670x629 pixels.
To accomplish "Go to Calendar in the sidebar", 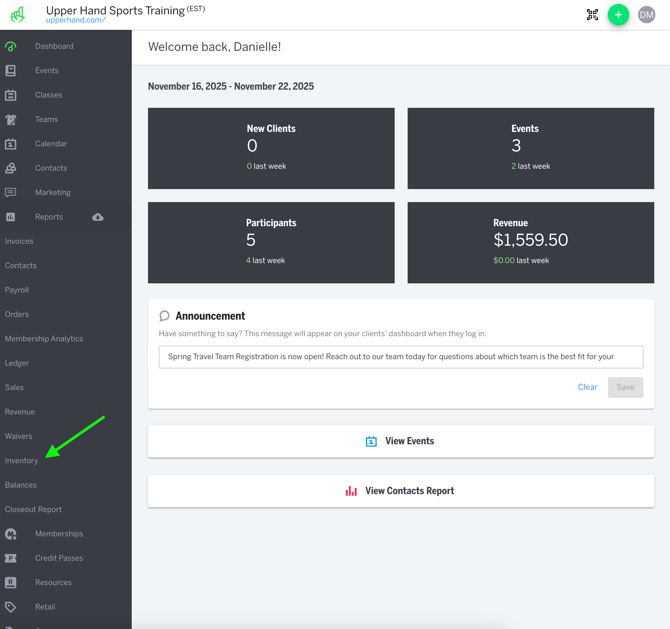I will point(51,144).
